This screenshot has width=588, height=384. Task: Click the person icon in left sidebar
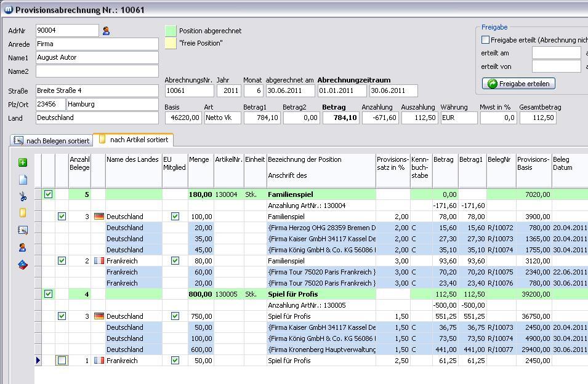(x=23, y=247)
